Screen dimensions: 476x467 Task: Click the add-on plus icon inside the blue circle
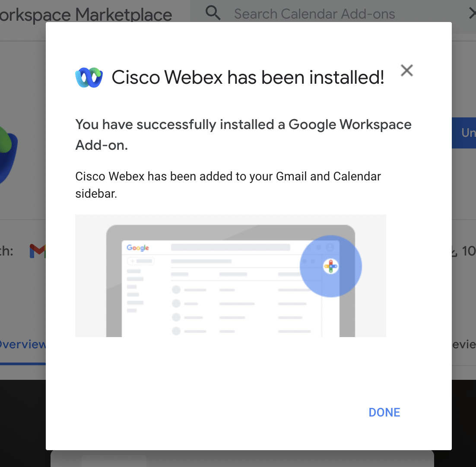click(x=330, y=266)
